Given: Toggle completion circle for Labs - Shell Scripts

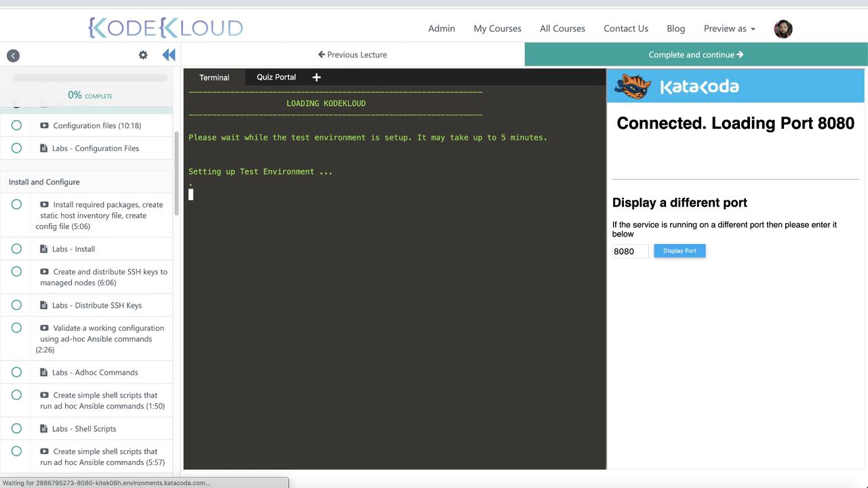Looking at the screenshot, I should click(16, 428).
